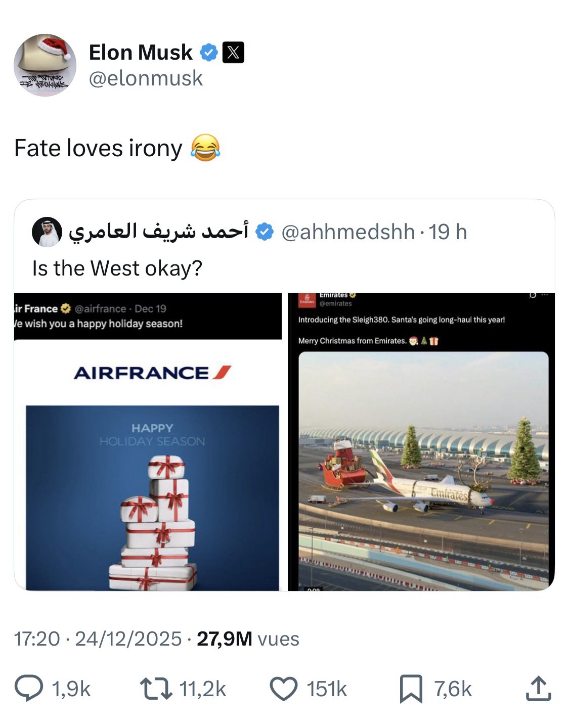Click the reply speech bubble icon
The image size is (569, 728).
(x=29, y=689)
